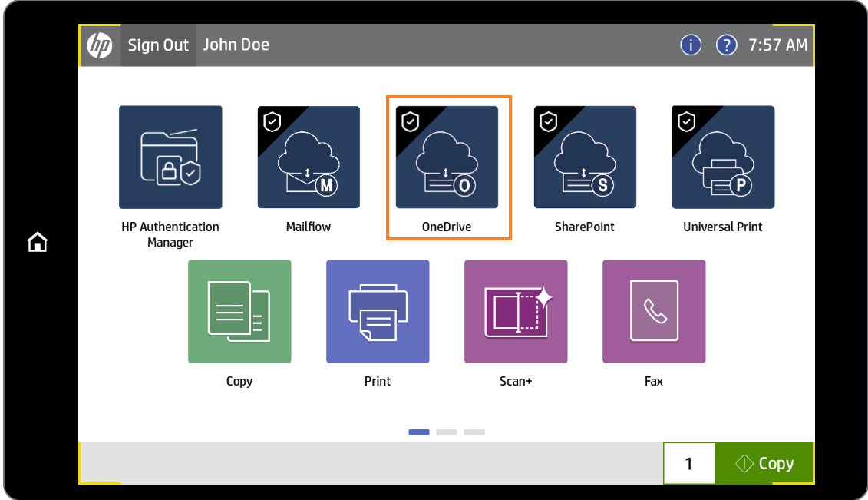
Task: Launch the Mailflow app
Action: pos(309,157)
